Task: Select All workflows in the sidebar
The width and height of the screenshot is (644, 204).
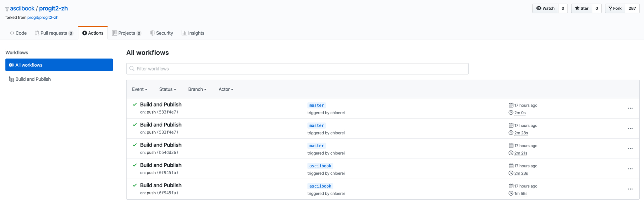Action: [59, 65]
